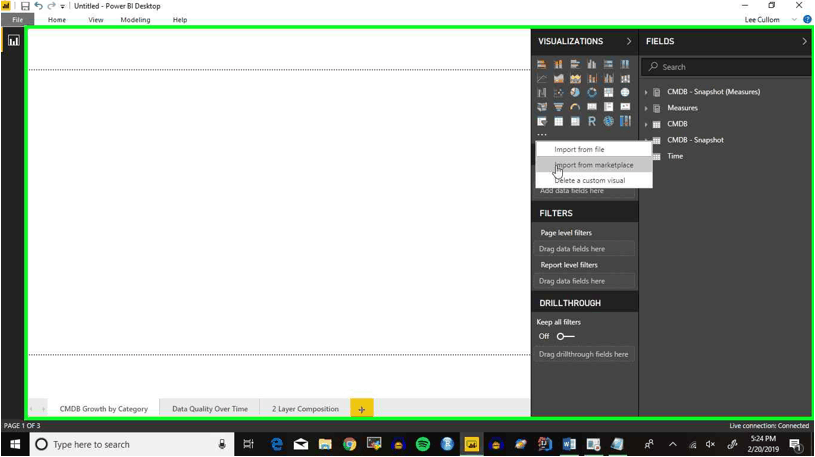Switch to Data Quality Over Time page
The width and height of the screenshot is (815, 457).
tap(210, 409)
